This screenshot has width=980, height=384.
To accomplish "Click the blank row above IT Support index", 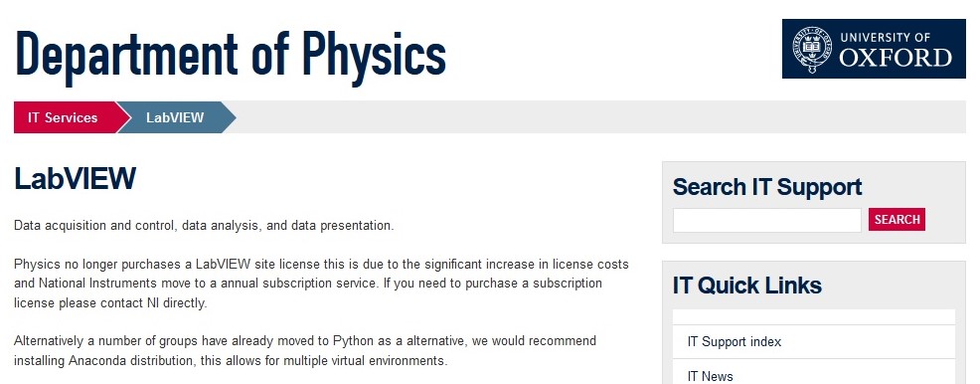I will (814, 317).
